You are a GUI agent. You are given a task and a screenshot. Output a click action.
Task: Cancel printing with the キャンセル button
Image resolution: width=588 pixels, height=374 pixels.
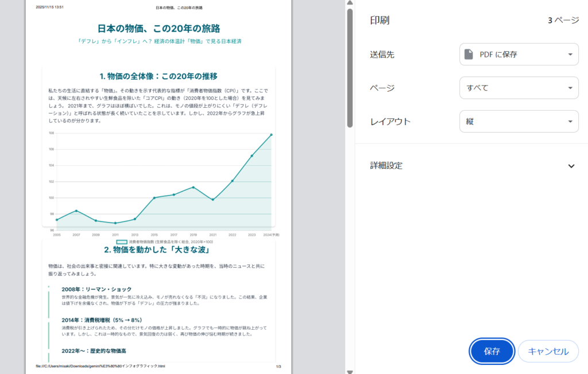coord(548,352)
